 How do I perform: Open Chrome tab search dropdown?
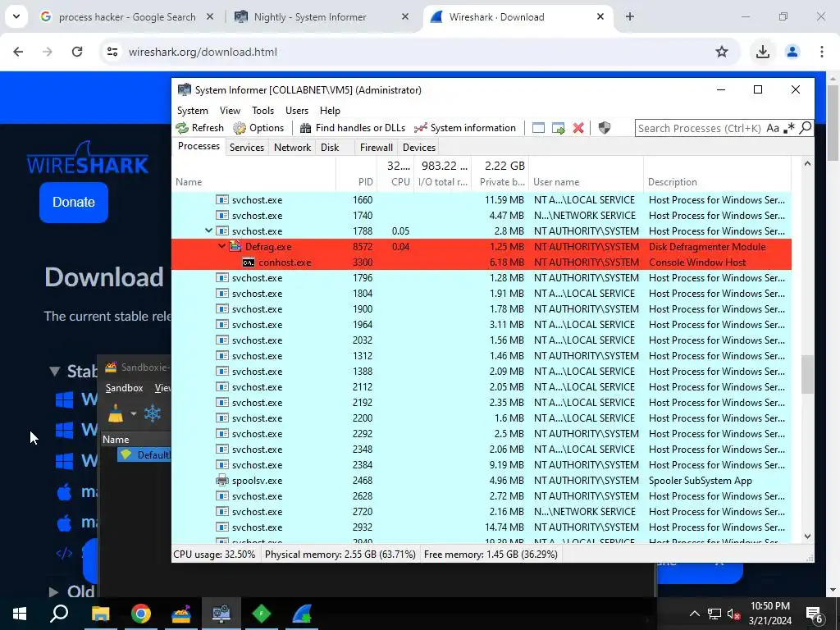[x=16, y=16]
